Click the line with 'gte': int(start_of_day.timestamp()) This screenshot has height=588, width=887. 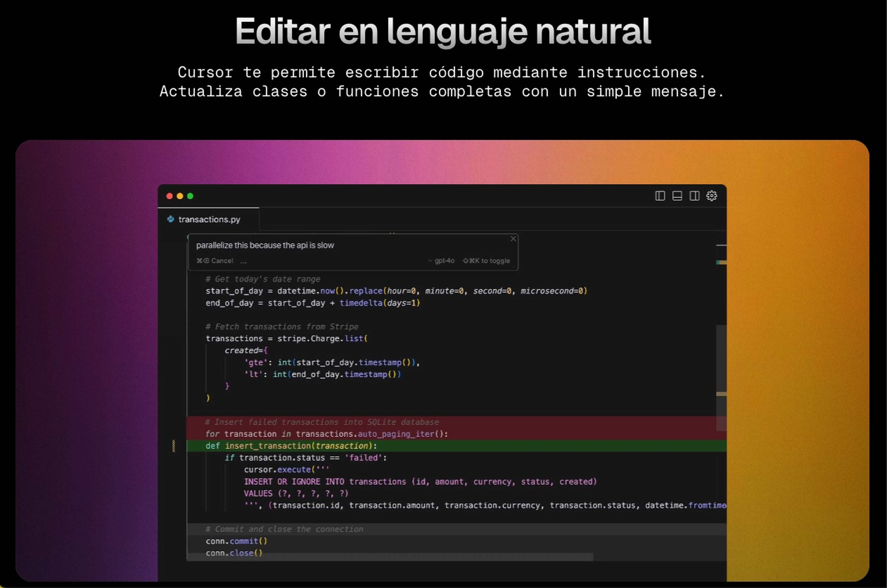pyautogui.click(x=331, y=363)
